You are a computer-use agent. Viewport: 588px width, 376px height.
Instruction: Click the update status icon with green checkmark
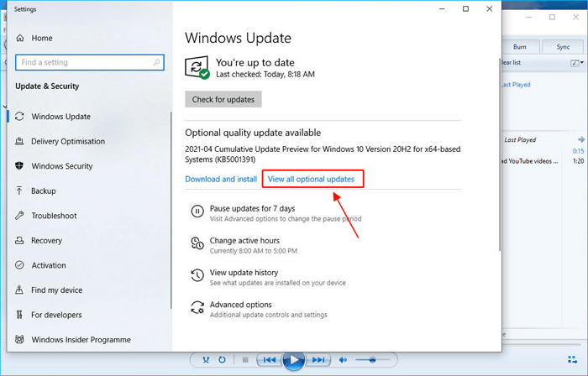197,68
